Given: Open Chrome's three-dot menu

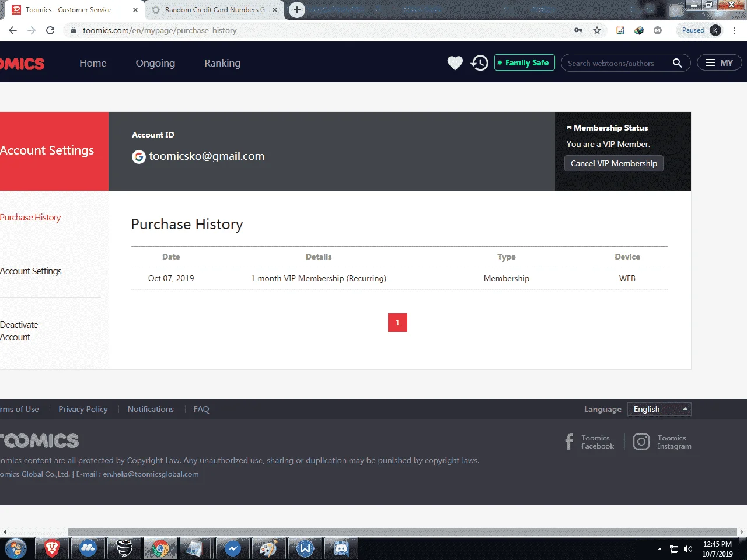Looking at the screenshot, I should click(734, 30).
